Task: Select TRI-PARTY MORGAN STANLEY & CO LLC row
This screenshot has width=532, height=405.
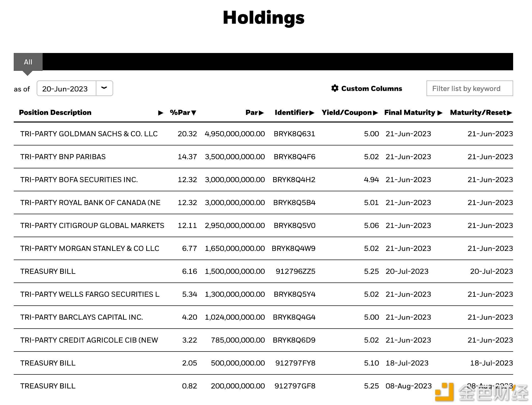Action: coord(263,248)
